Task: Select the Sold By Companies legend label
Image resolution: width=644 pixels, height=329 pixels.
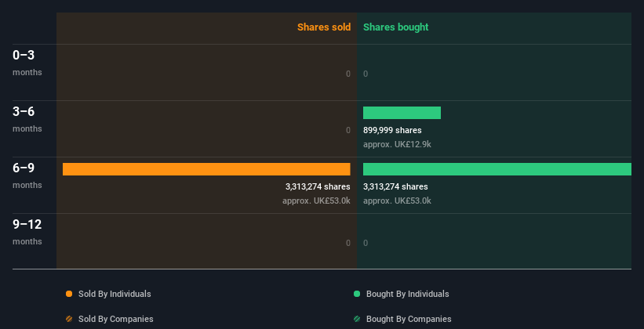Action: 116,319
